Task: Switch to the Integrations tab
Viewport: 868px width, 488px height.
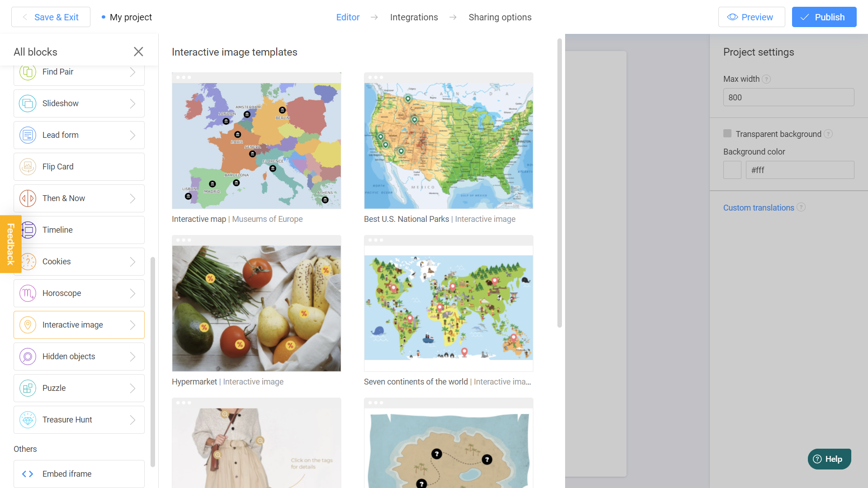Action: 414,17
